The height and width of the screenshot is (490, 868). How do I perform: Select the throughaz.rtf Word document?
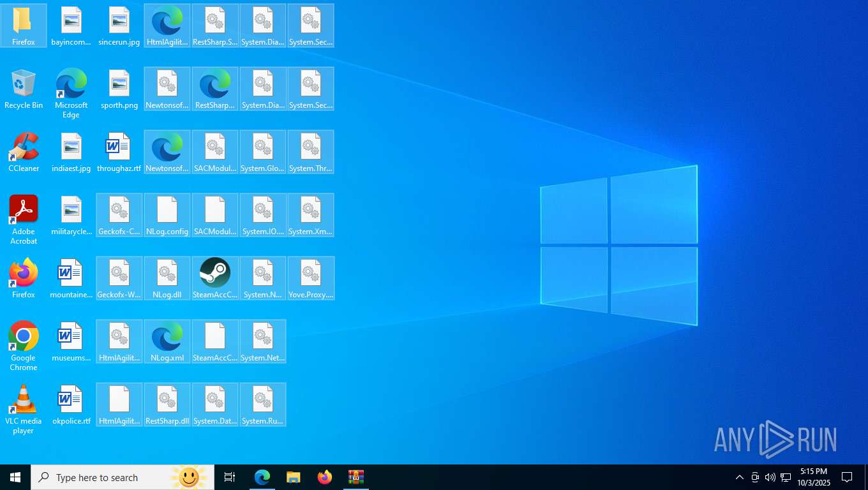tap(119, 152)
